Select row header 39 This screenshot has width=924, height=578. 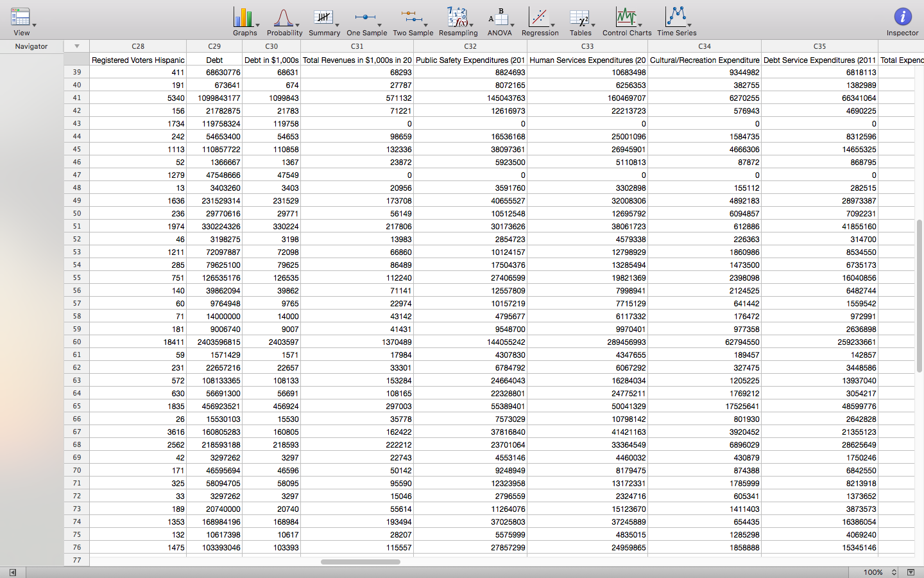tap(77, 72)
